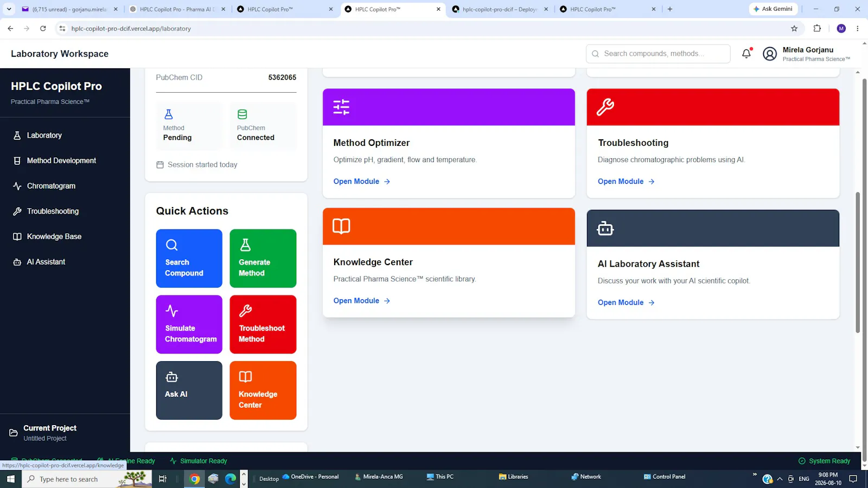868x488 pixels.
Task: Open the Chrome three-dot menu
Action: coord(858,29)
